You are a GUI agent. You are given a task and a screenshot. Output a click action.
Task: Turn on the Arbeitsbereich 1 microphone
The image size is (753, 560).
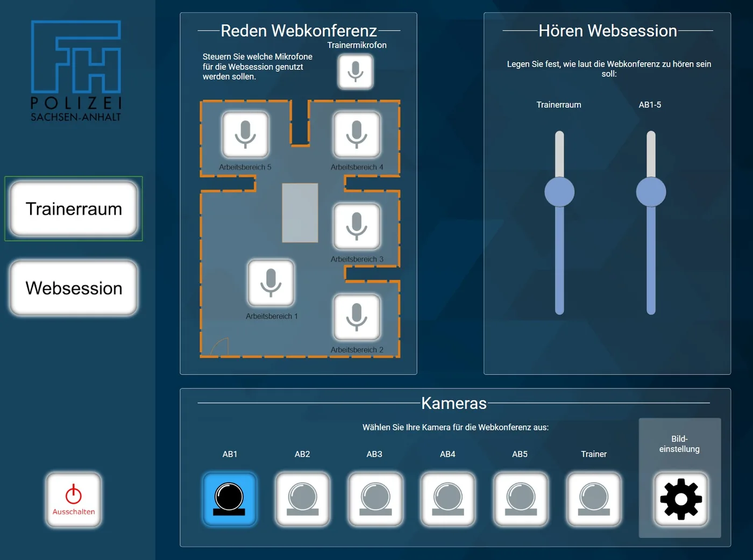(271, 283)
